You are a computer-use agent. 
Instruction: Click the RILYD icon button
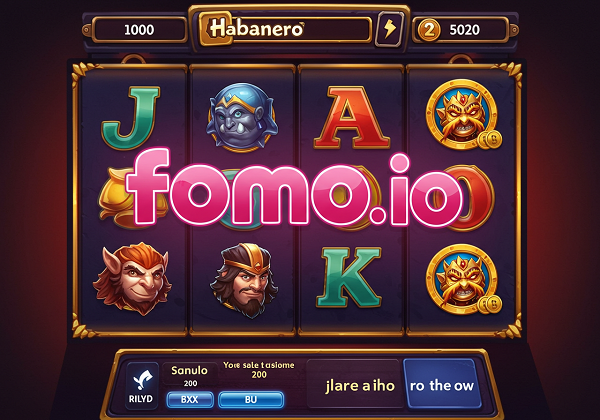141,386
